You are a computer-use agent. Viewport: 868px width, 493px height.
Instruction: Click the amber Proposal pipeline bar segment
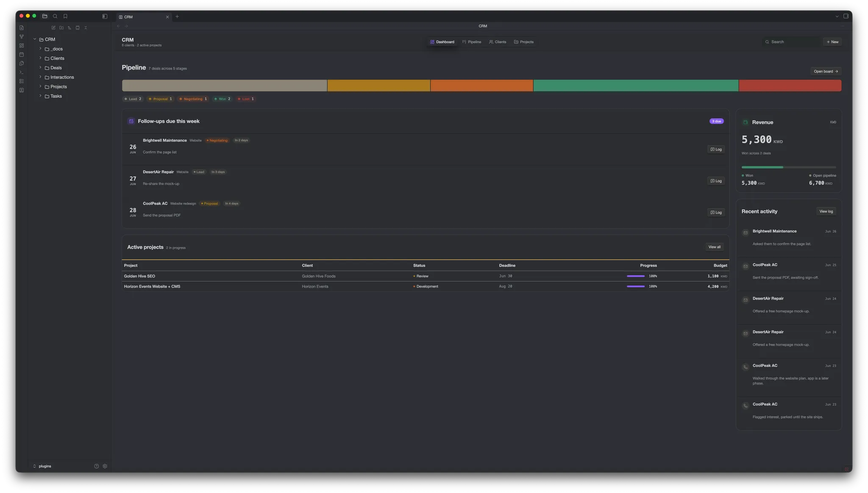(378, 86)
